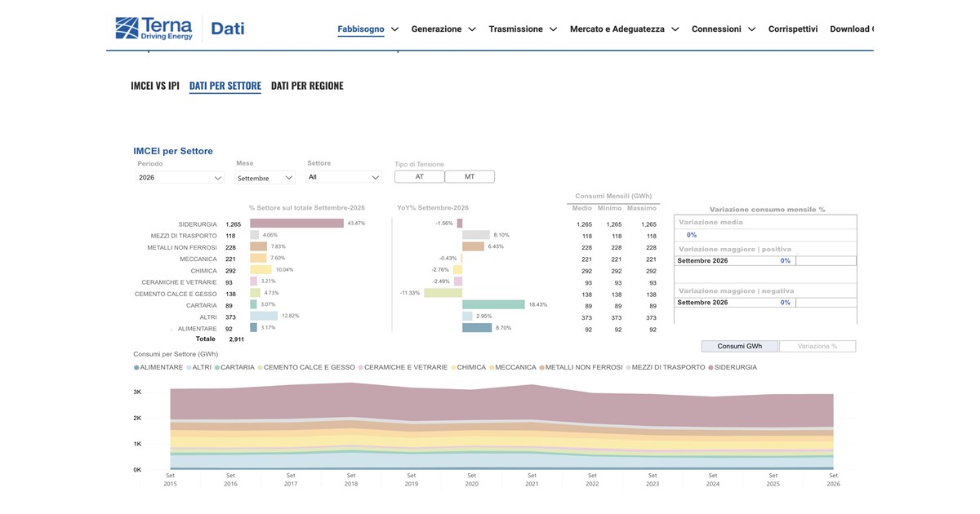
Task: Click the Set 2020 axis label
Action: [x=471, y=479]
